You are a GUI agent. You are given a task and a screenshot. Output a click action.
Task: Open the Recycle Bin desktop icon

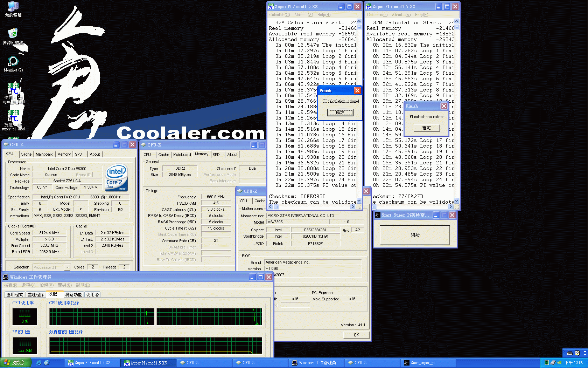pyautogui.click(x=13, y=36)
